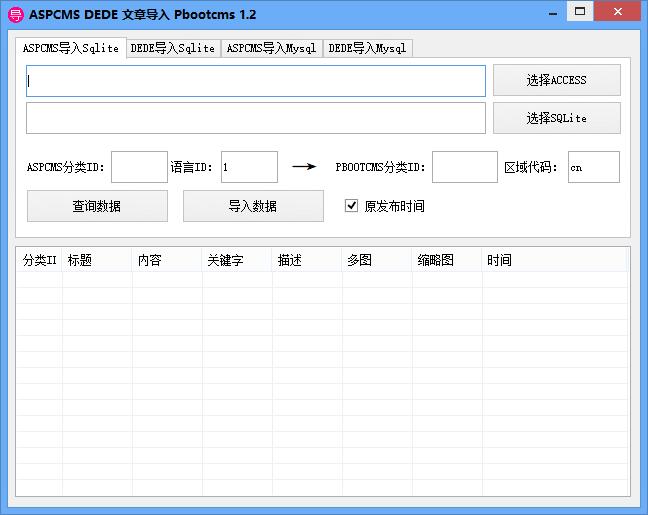Switch to DEDE导入Sqlite tab
648x515 pixels.
point(173,48)
